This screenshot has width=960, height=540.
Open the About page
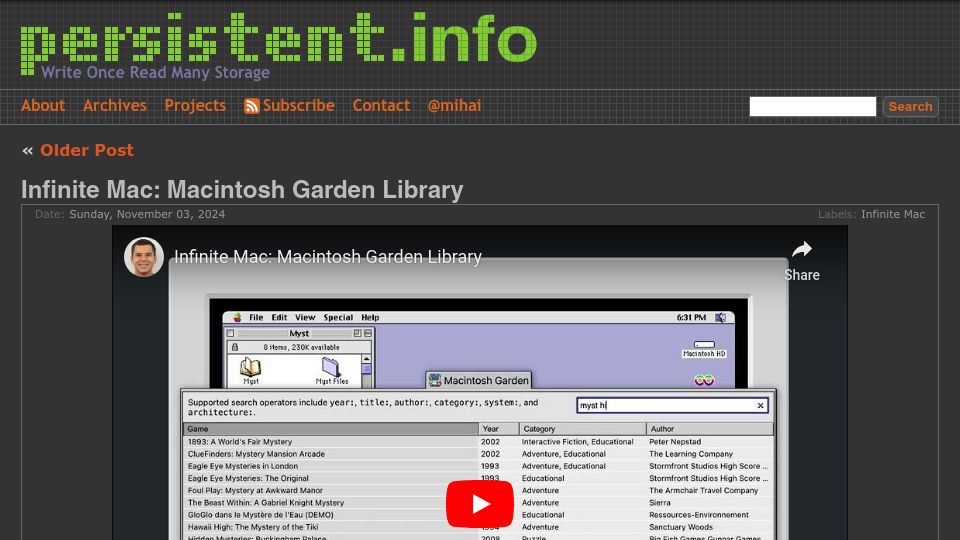point(43,105)
